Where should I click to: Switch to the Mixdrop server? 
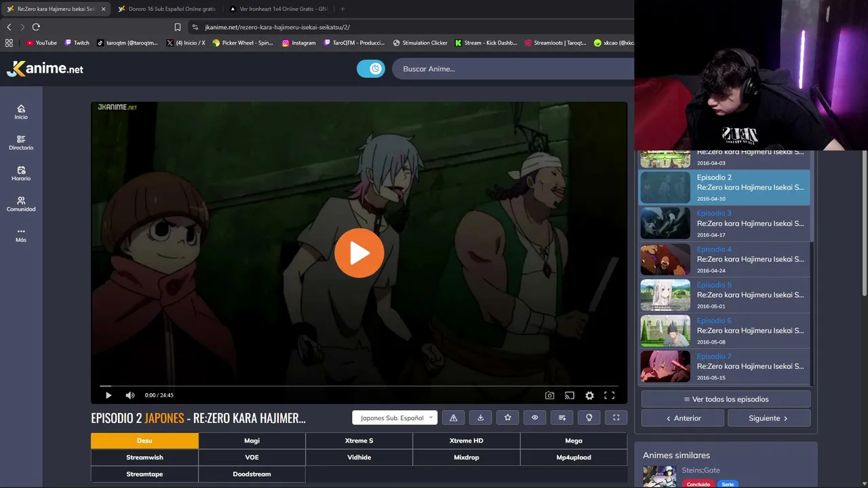[467, 457]
